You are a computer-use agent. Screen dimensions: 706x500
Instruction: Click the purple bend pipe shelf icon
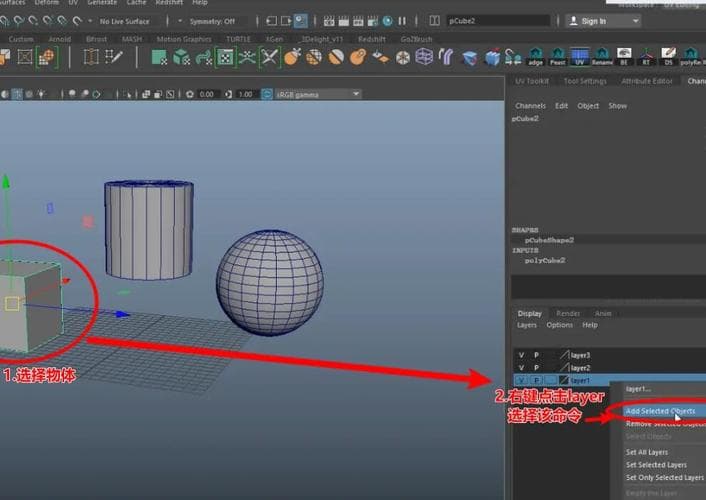[446, 57]
